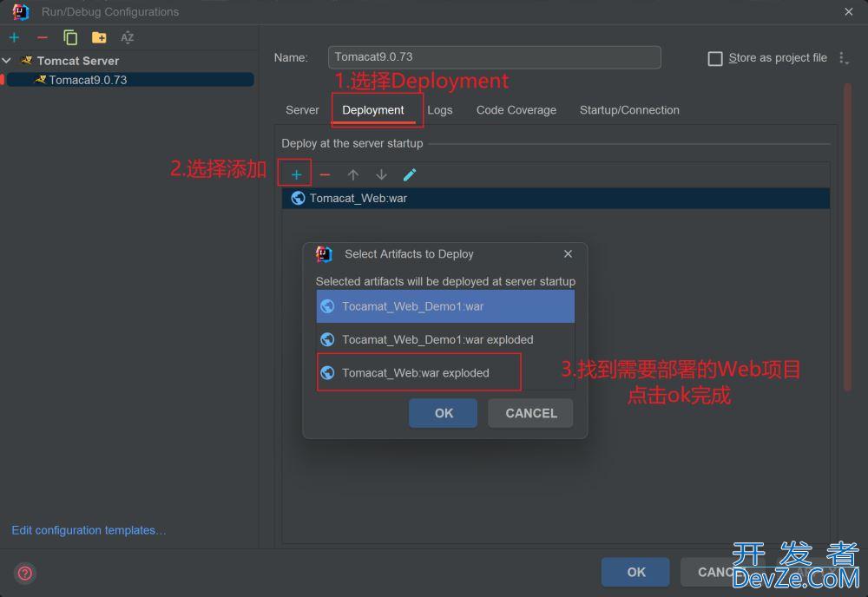868x597 pixels.
Task: Switch to the Server tab
Action: (x=302, y=110)
